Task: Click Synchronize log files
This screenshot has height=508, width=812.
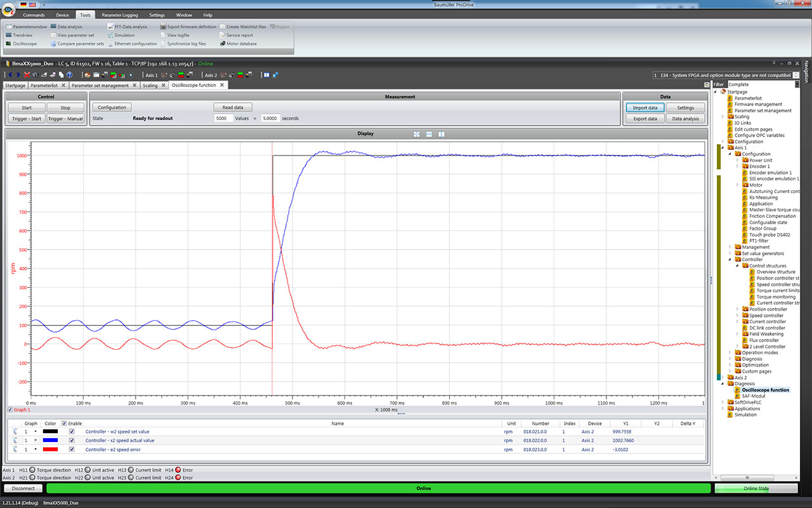Action: [183, 44]
